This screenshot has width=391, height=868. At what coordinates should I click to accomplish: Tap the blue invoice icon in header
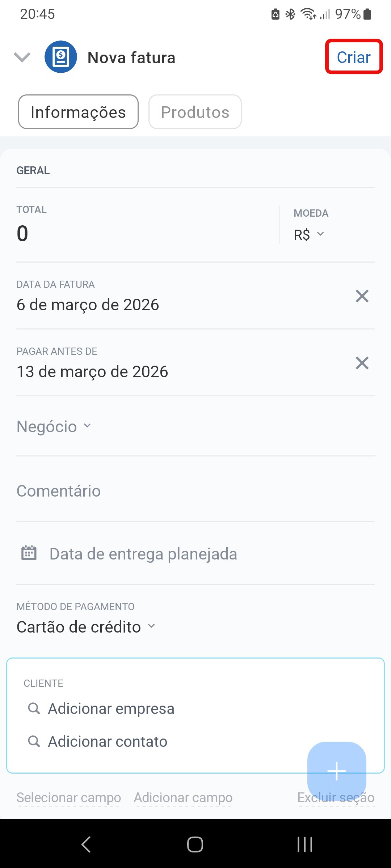pos(60,57)
